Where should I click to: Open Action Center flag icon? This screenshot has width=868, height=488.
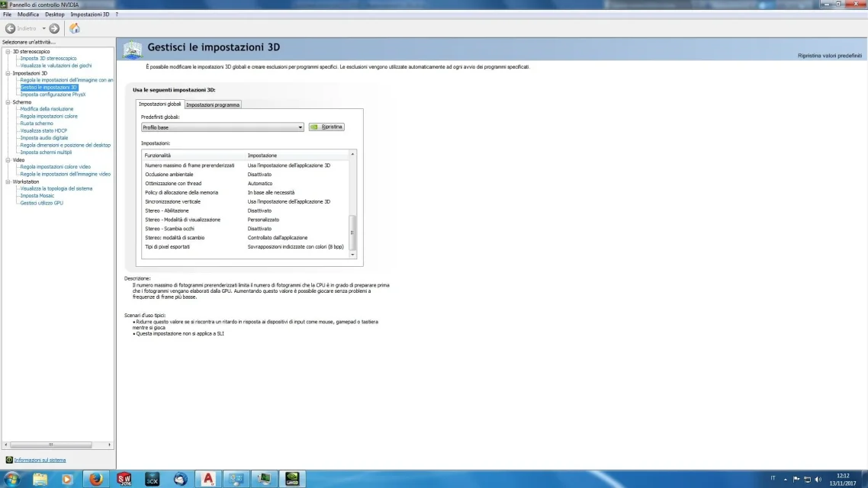796,479
